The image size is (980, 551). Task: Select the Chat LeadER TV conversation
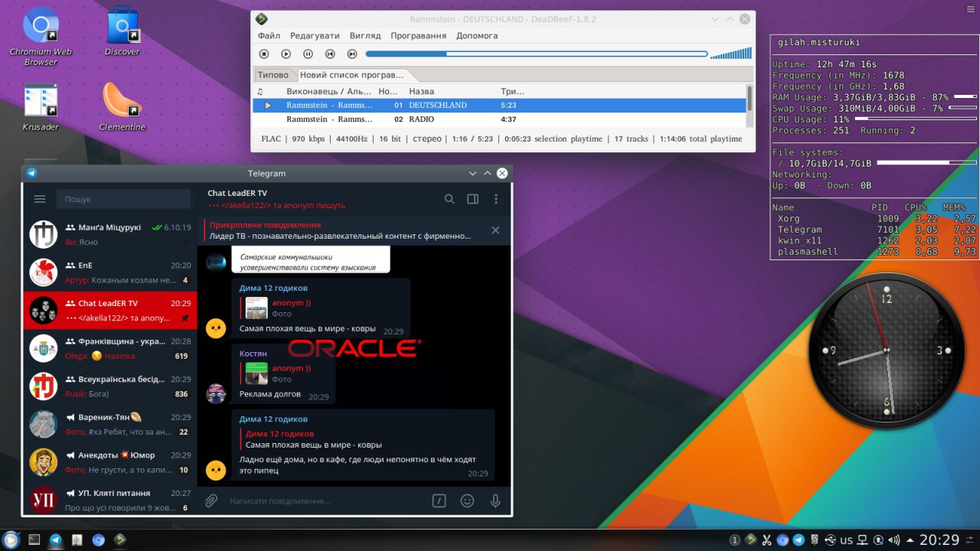pos(110,310)
